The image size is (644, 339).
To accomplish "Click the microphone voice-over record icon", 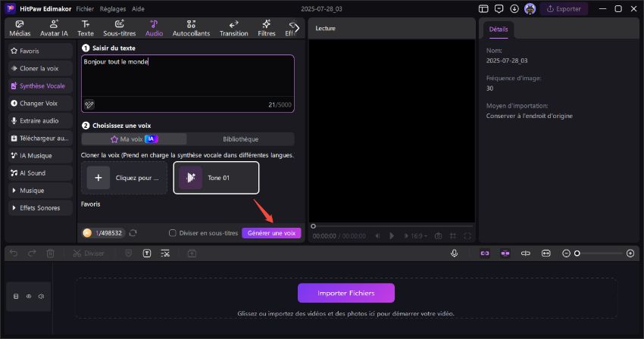I will tap(454, 253).
